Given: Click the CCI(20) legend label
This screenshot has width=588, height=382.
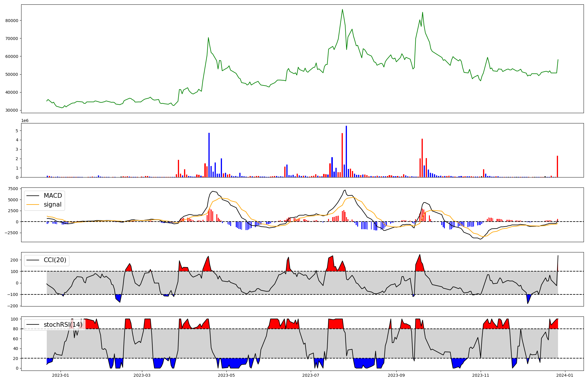Looking at the screenshot, I should pyautogui.click(x=55, y=260).
